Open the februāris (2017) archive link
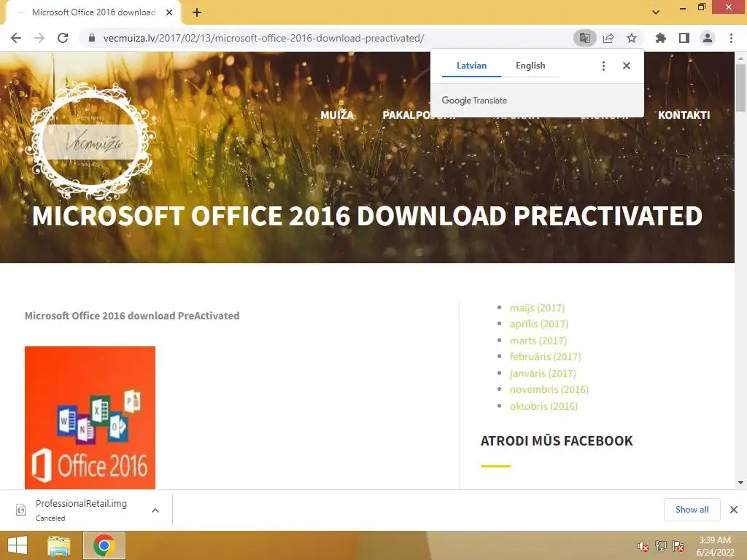Viewport: 747px width, 560px height. tap(546, 357)
